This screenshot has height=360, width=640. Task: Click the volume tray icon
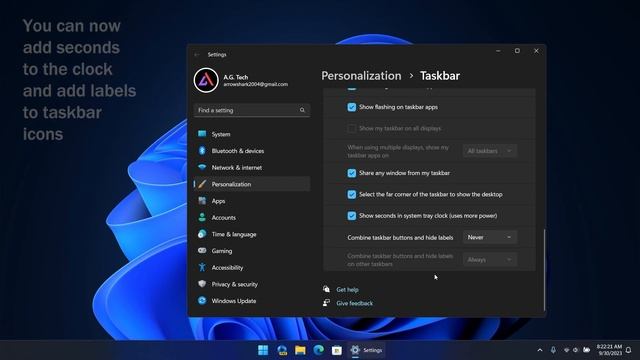click(576, 350)
